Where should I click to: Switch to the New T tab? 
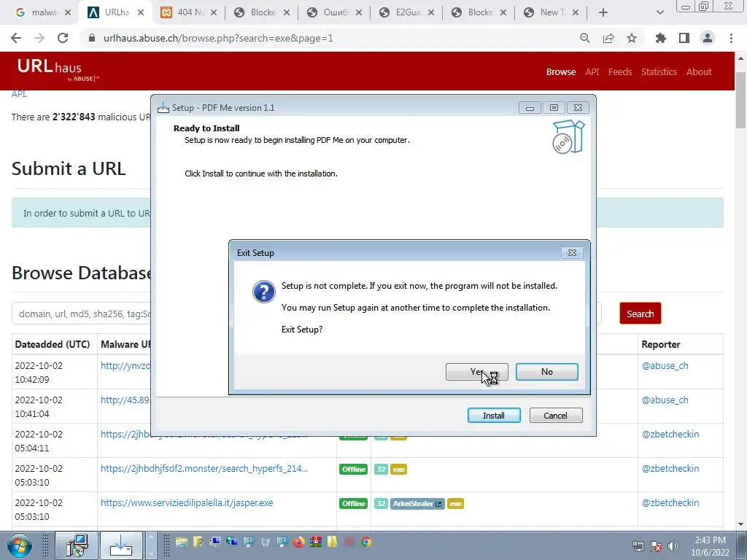pyautogui.click(x=551, y=12)
